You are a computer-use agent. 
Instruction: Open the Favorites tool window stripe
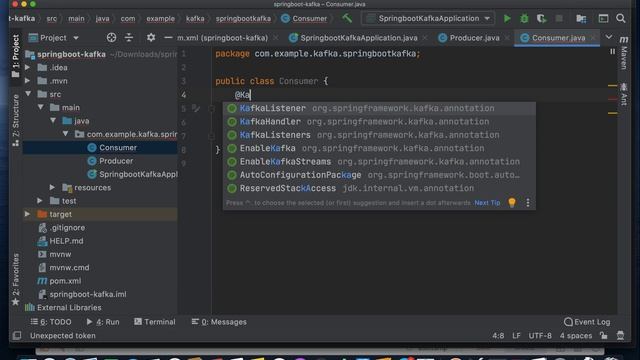pyautogui.click(x=16, y=280)
